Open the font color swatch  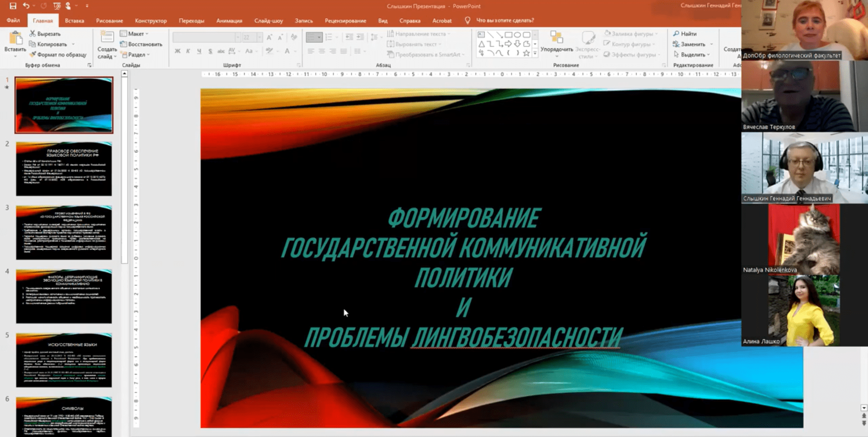pyautogui.click(x=288, y=51)
